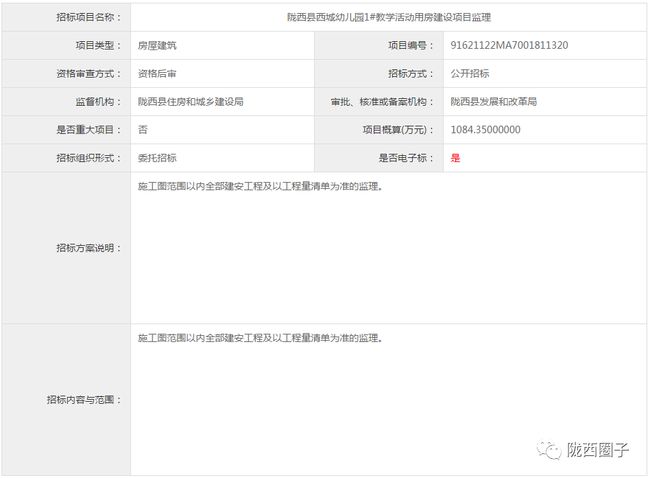Select the 招标方式 label
This screenshot has width=650, height=478.
click(x=411, y=74)
